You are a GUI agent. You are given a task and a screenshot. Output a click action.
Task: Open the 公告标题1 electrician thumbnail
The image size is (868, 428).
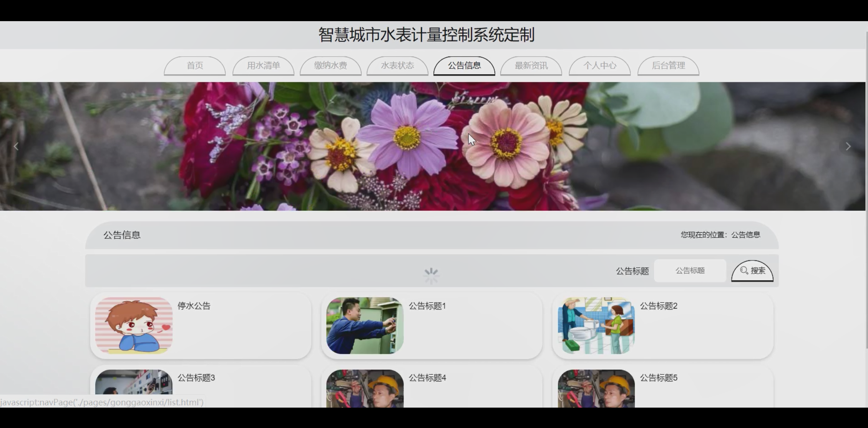click(365, 325)
